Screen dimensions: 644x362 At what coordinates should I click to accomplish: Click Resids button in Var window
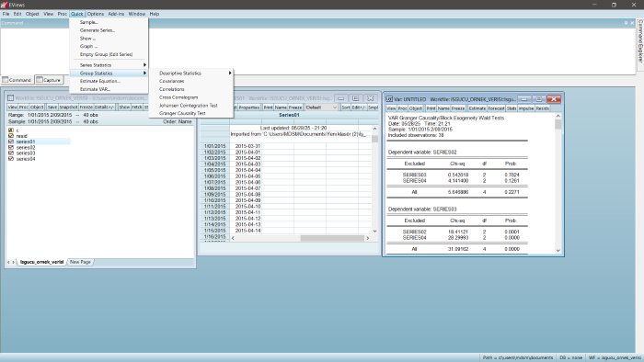pos(543,108)
